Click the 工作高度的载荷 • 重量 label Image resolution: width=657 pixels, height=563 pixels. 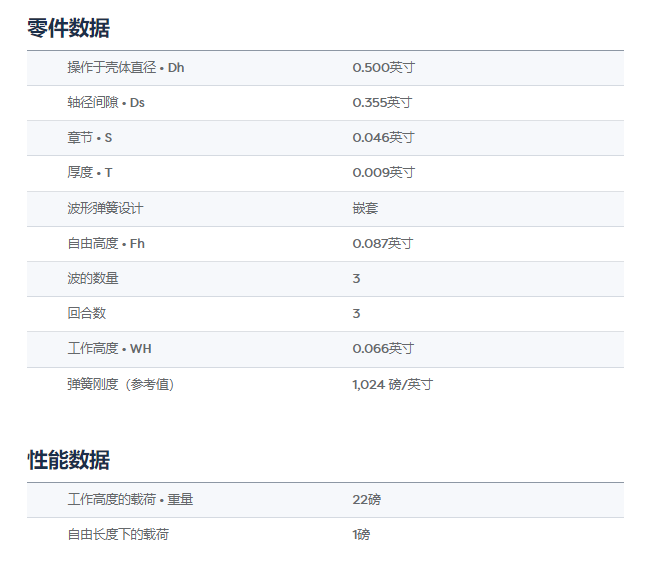coord(130,499)
